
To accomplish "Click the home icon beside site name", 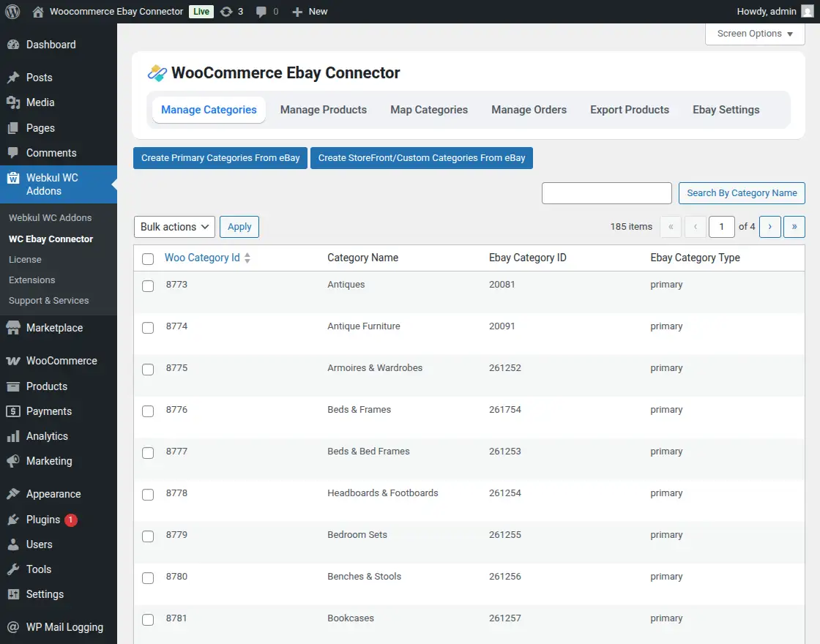I will [x=38, y=12].
